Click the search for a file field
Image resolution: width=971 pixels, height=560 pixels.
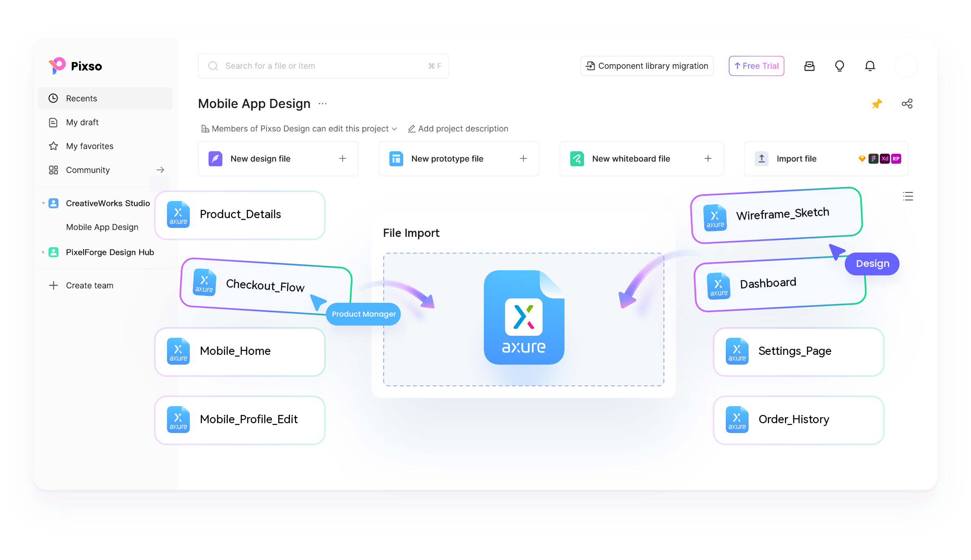coord(323,66)
